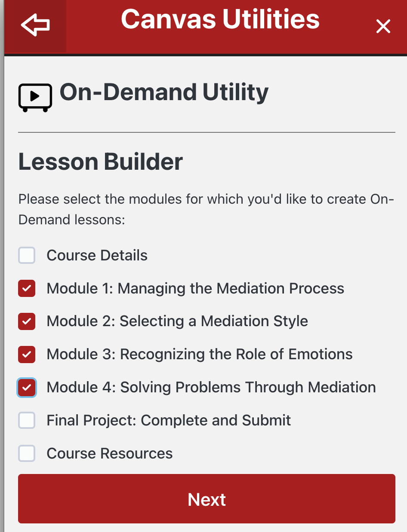Image resolution: width=407 pixels, height=532 pixels.
Task: Click the Course Details label
Action: [x=97, y=255]
